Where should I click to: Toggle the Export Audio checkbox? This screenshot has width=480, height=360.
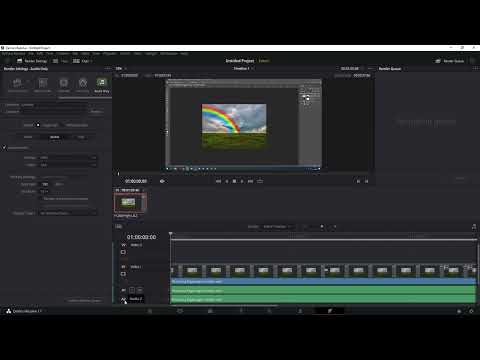[5, 148]
